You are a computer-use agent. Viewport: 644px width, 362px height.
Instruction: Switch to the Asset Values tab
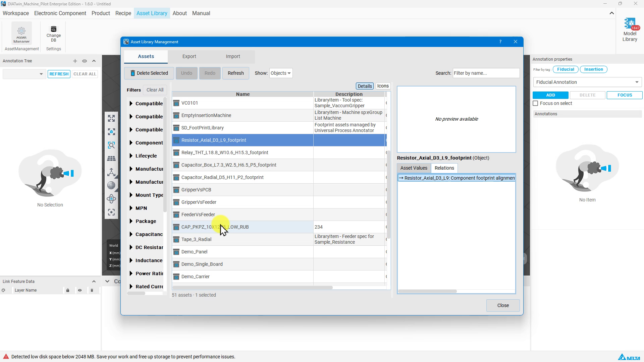click(414, 168)
